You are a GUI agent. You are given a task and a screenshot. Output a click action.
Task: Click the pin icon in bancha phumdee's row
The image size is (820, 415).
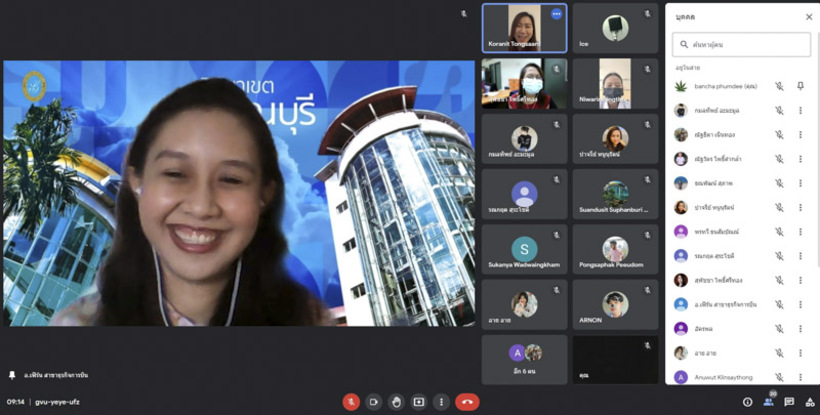(x=800, y=86)
